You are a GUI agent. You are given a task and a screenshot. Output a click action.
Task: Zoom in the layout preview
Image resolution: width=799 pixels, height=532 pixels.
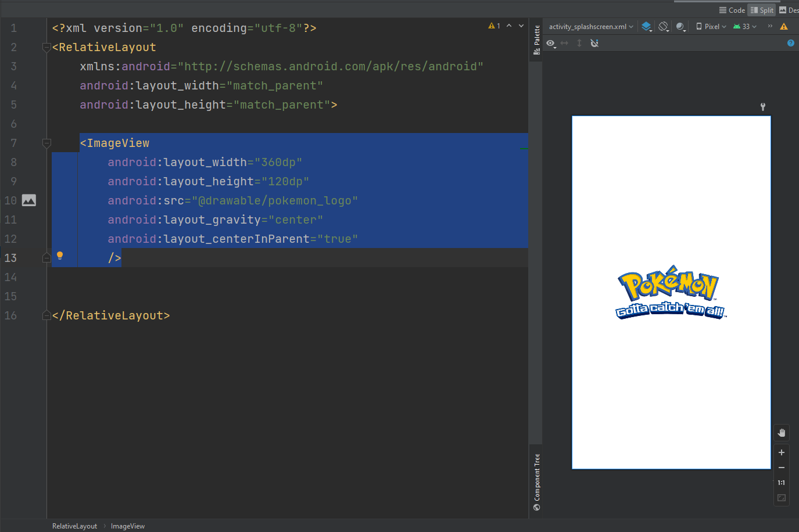coord(782,452)
